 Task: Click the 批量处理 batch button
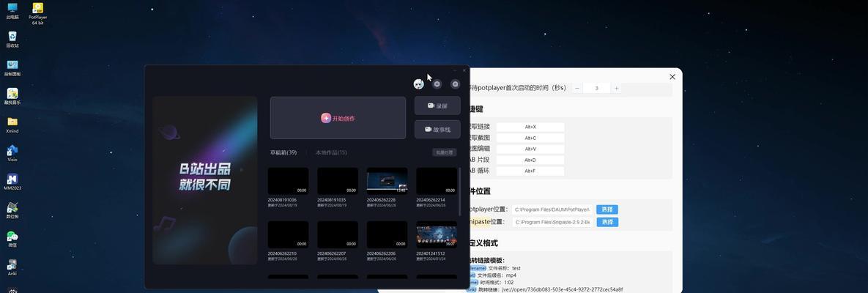coord(445,152)
